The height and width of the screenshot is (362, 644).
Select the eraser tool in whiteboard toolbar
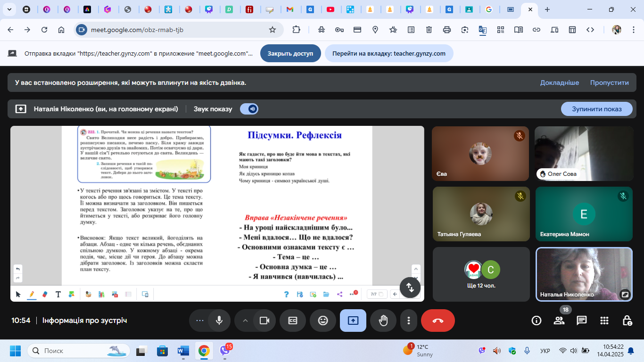point(45,294)
